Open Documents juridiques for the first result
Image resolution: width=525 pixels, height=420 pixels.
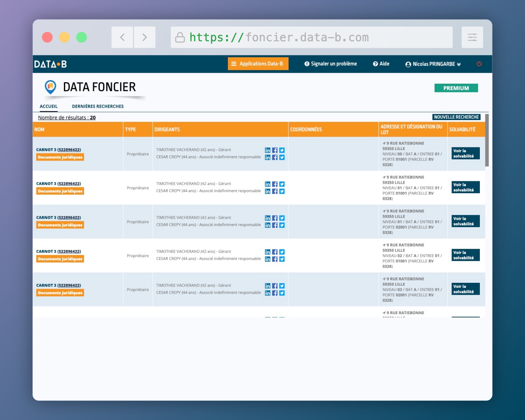point(60,157)
